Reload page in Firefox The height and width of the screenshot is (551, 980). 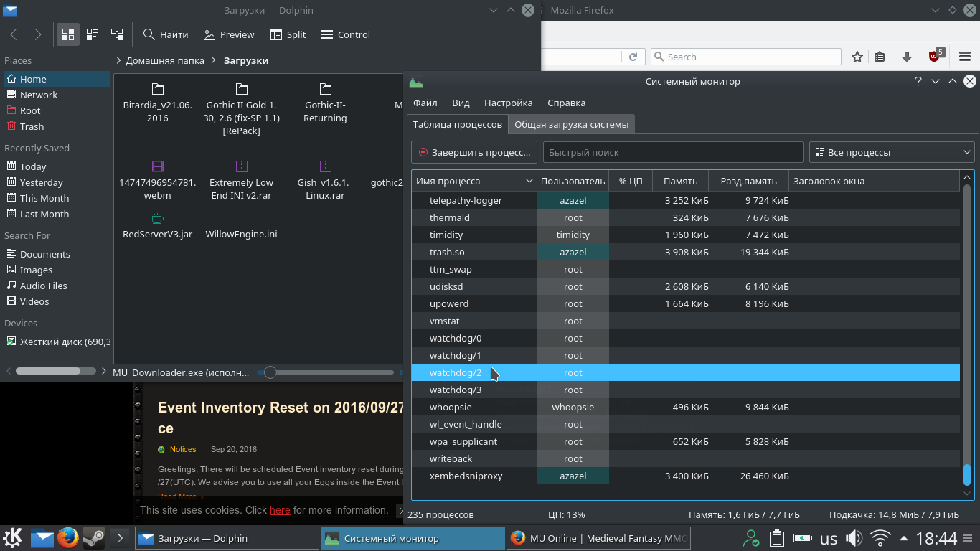(x=633, y=57)
